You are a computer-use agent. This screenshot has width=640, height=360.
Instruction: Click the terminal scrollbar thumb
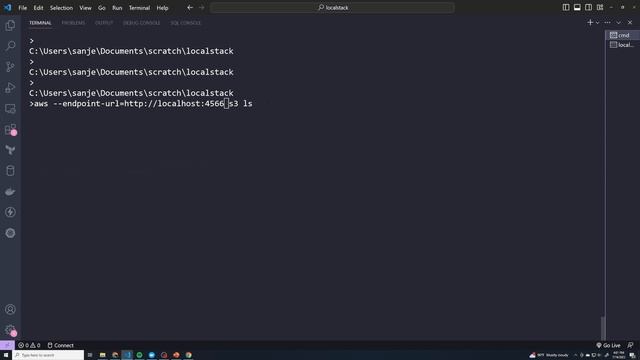click(x=603, y=328)
